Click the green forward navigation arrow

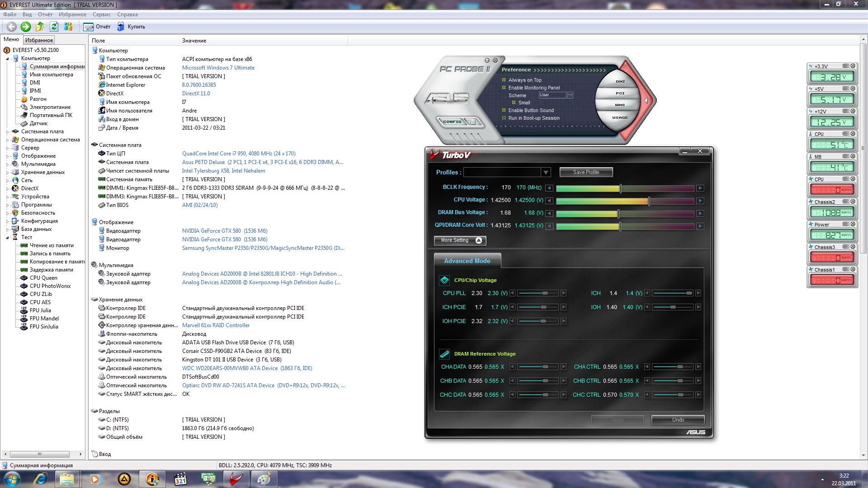[x=26, y=27]
